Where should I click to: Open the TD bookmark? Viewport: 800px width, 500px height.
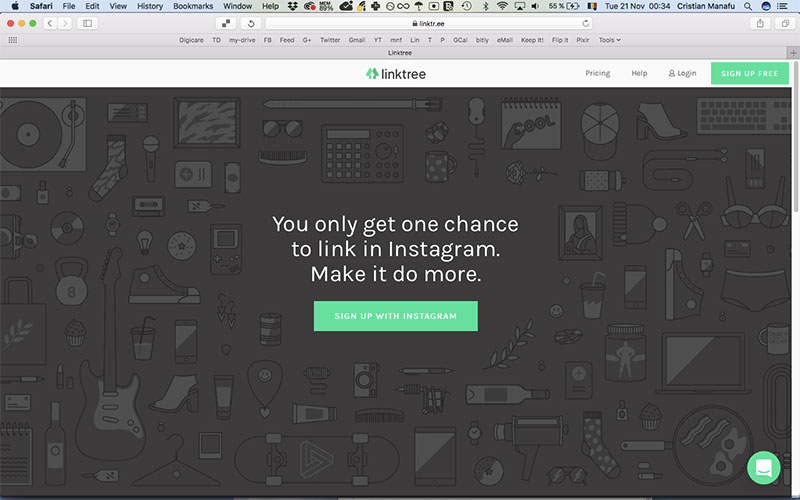pyautogui.click(x=216, y=40)
